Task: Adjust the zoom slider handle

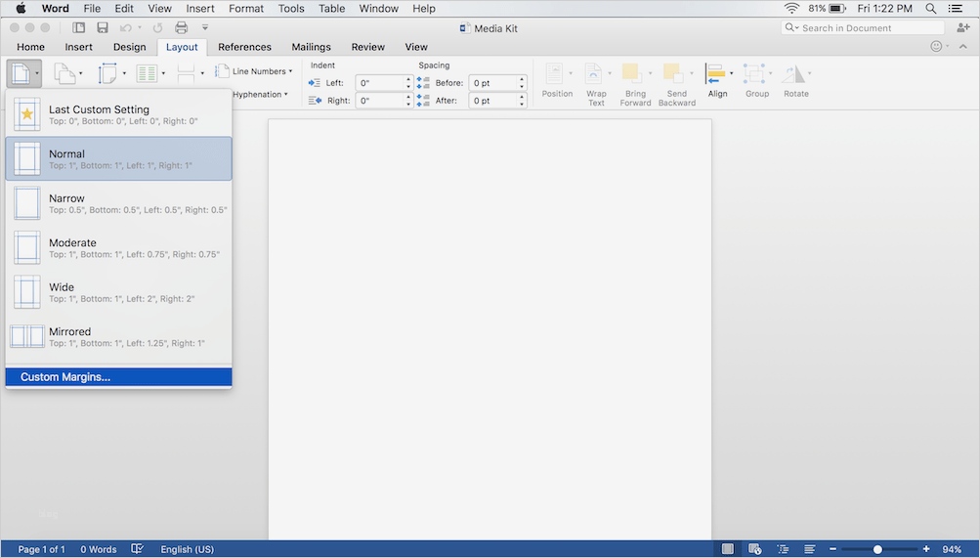Action: click(x=877, y=549)
